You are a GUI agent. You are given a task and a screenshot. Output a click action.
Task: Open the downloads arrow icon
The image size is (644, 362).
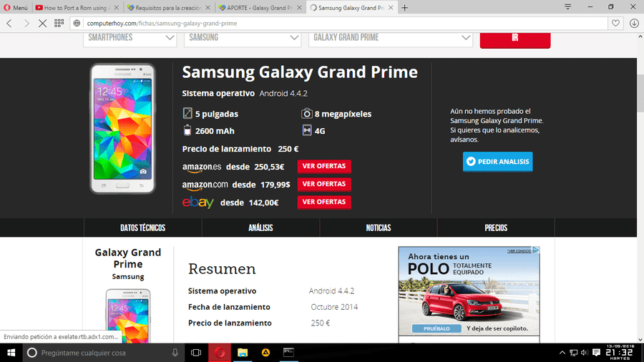634,24
